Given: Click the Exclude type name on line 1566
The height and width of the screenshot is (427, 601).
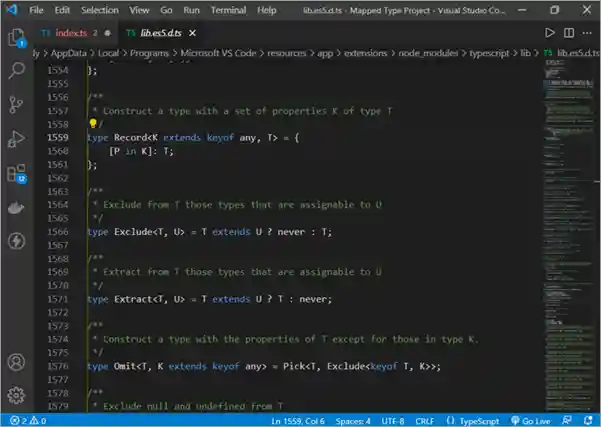Looking at the screenshot, I should 133,232.
